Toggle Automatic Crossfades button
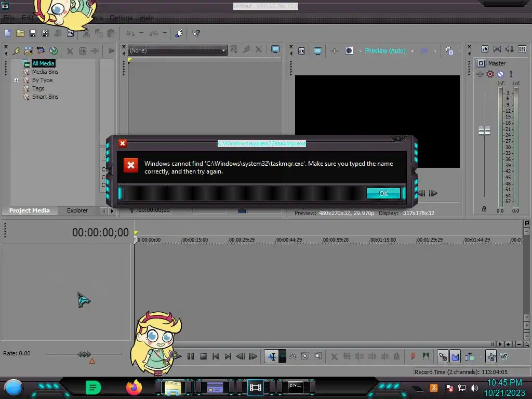Image resolution: width=532 pixels, height=399 pixels. click(455, 356)
